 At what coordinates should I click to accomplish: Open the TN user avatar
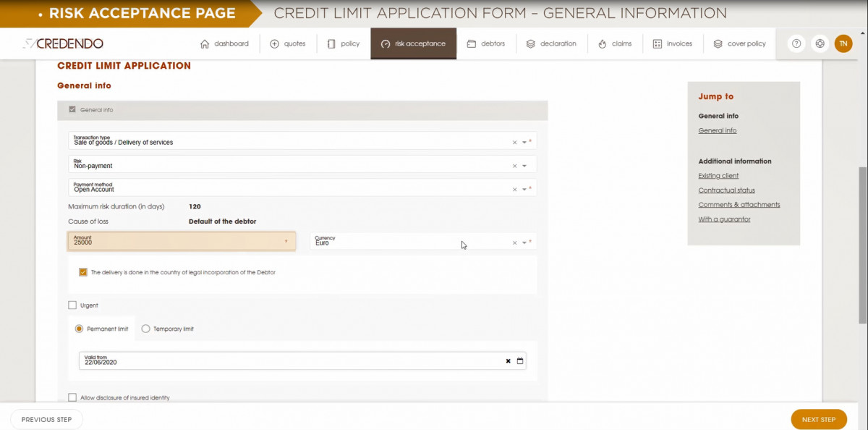843,43
